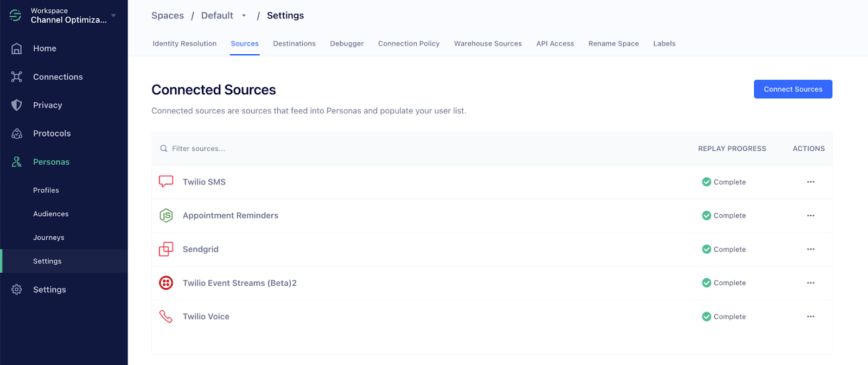The height and width of the screenshot is (365, 868).
Task: Click the Connections node icon
Action: click(x=17, y=77)
